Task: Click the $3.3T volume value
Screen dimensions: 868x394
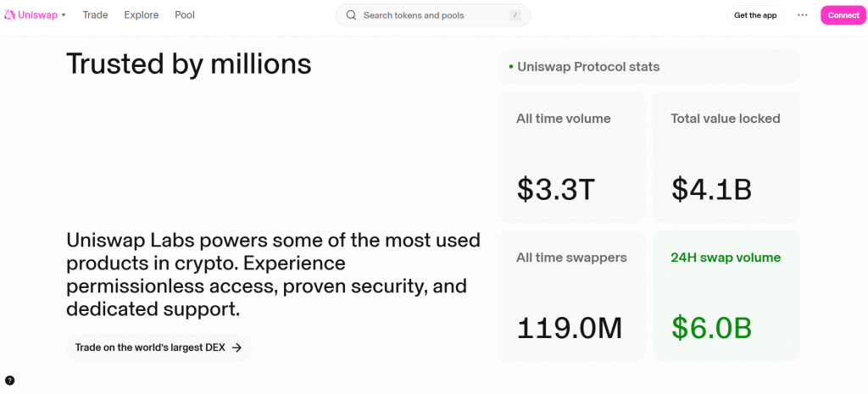Action: coord(556,189)
